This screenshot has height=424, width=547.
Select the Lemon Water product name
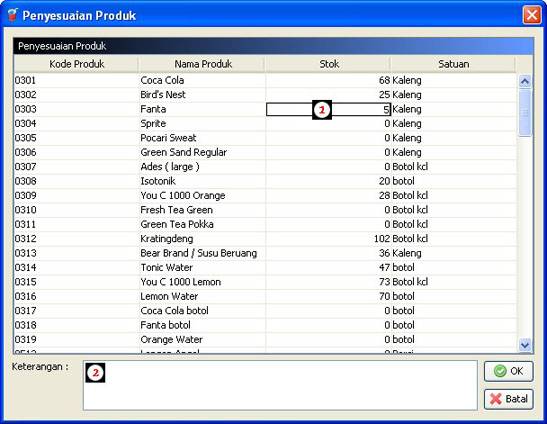169,296
